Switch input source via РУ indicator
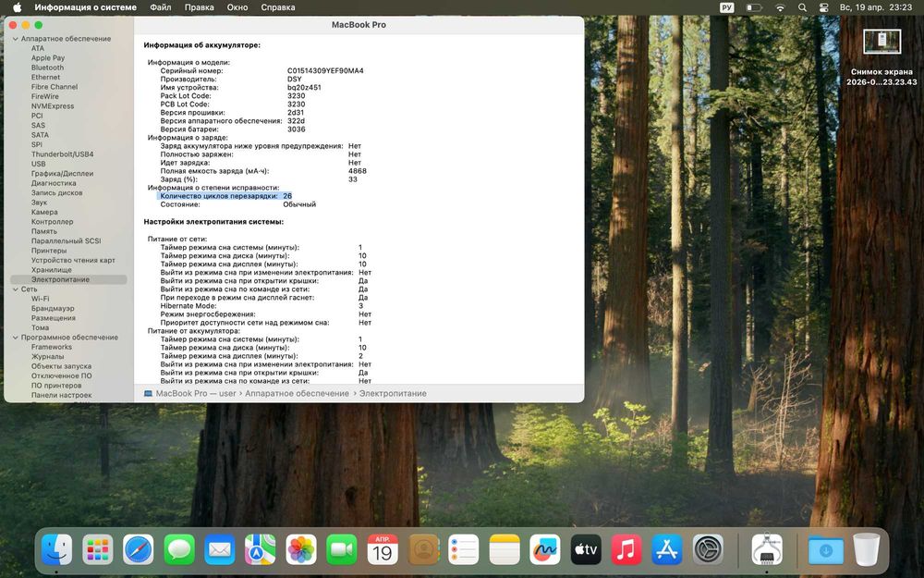Viewport: 924px width, 578px height. (x=726, y=7)
